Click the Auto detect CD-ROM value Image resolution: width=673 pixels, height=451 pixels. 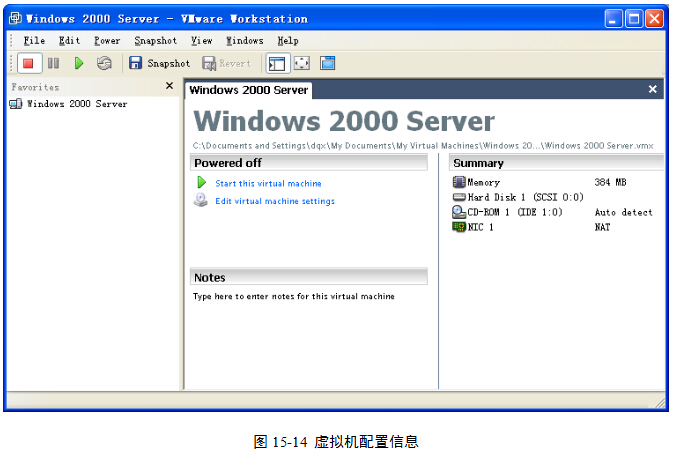point(624,212)
